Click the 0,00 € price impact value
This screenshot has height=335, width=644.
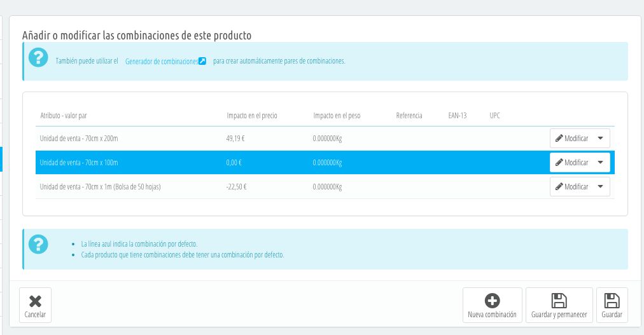coord(234,162)
